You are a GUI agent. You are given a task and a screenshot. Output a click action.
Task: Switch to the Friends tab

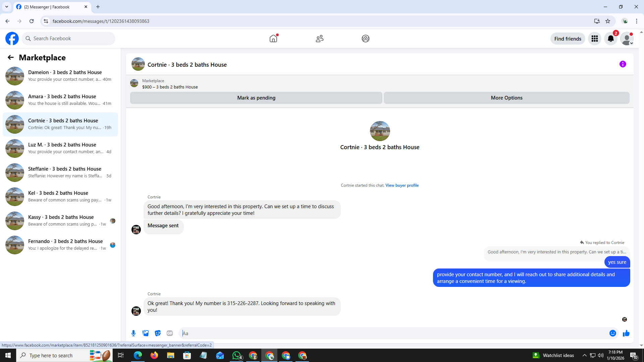click(319, 39)
